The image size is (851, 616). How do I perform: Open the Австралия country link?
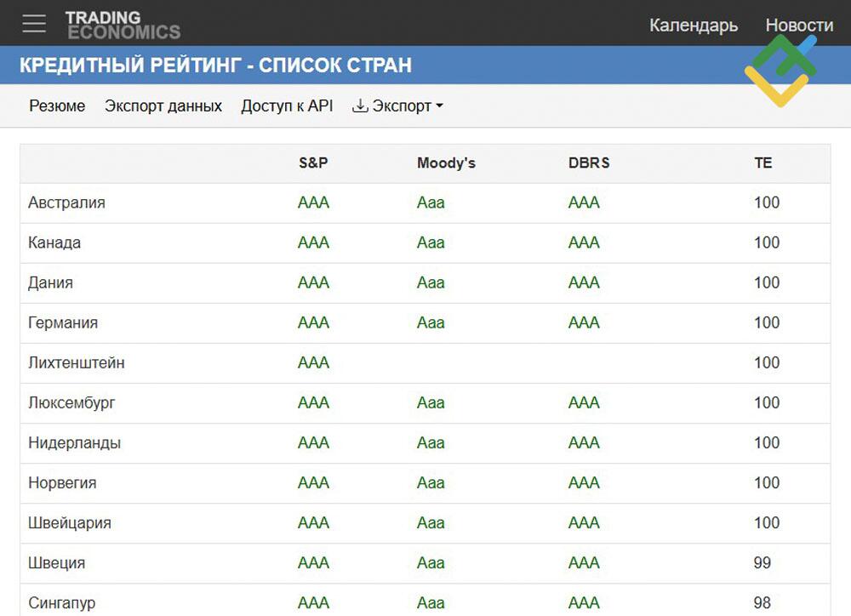(66, 202)
